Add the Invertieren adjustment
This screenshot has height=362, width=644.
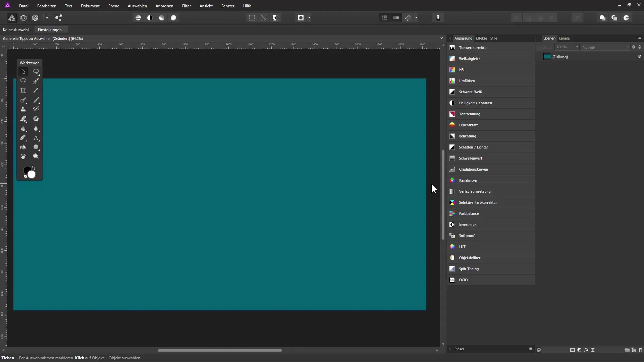tap(491, 225)
